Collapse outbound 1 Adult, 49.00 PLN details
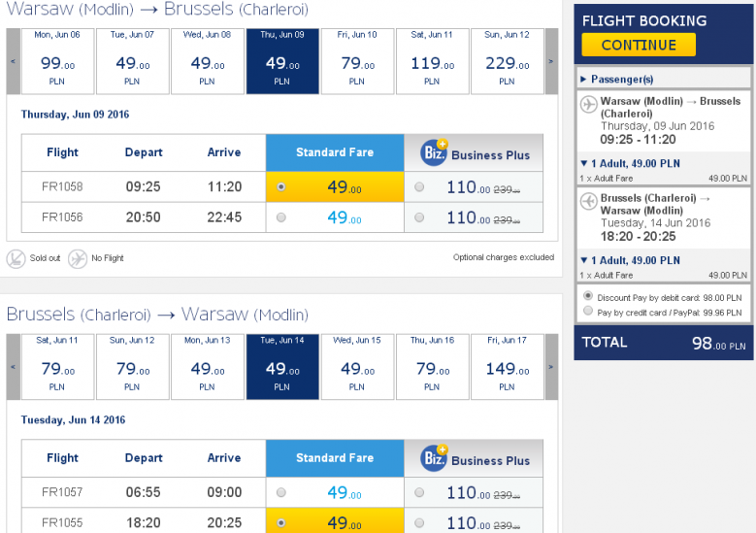 click(630, 163)
